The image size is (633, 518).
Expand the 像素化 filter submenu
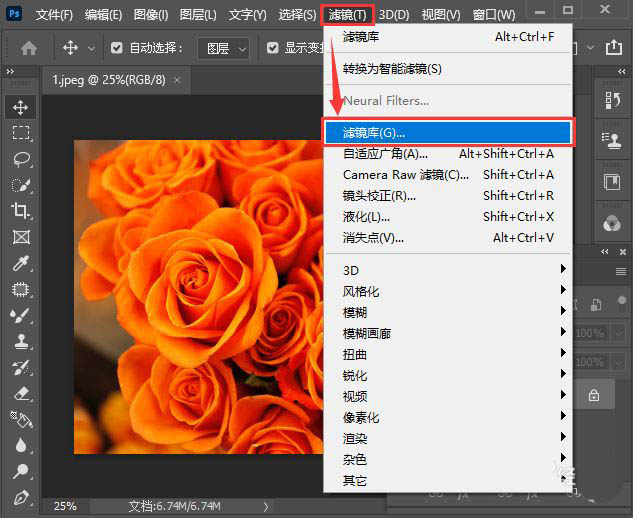point(448,417)
